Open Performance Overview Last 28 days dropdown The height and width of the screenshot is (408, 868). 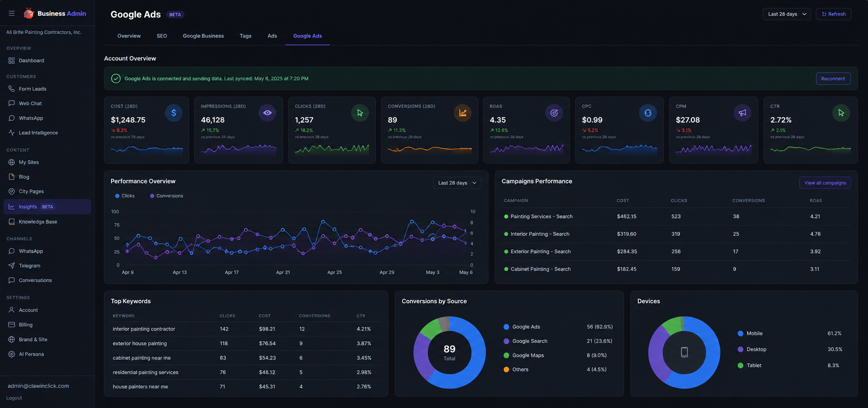[x=457, y=183]
